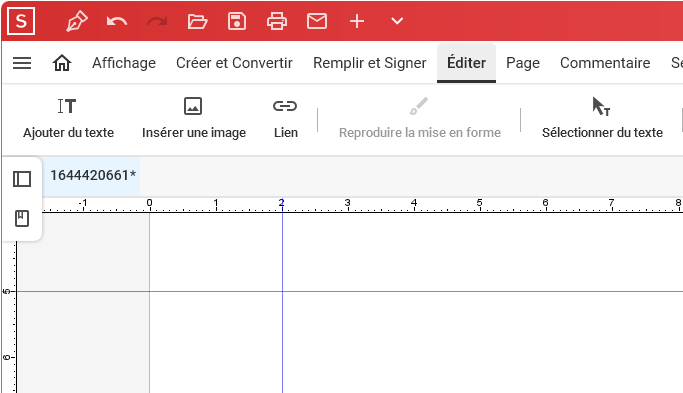Print the document
The width and height of the screenshot is (683, 393).
point(277,21)
